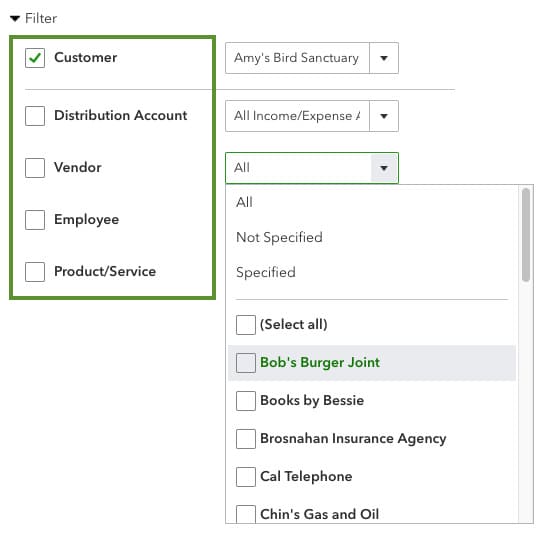
Task: Check the Employee filter checkbox
Action: tap(35, 220)
